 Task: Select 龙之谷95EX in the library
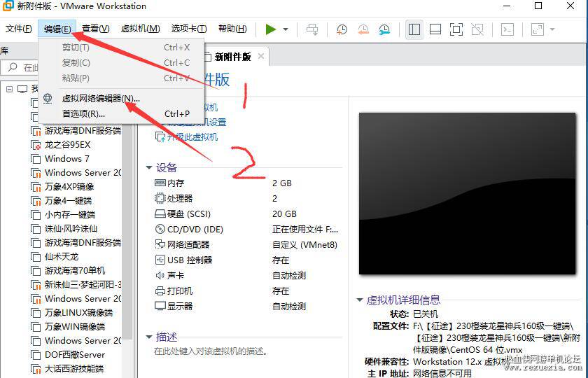(67, 145)
